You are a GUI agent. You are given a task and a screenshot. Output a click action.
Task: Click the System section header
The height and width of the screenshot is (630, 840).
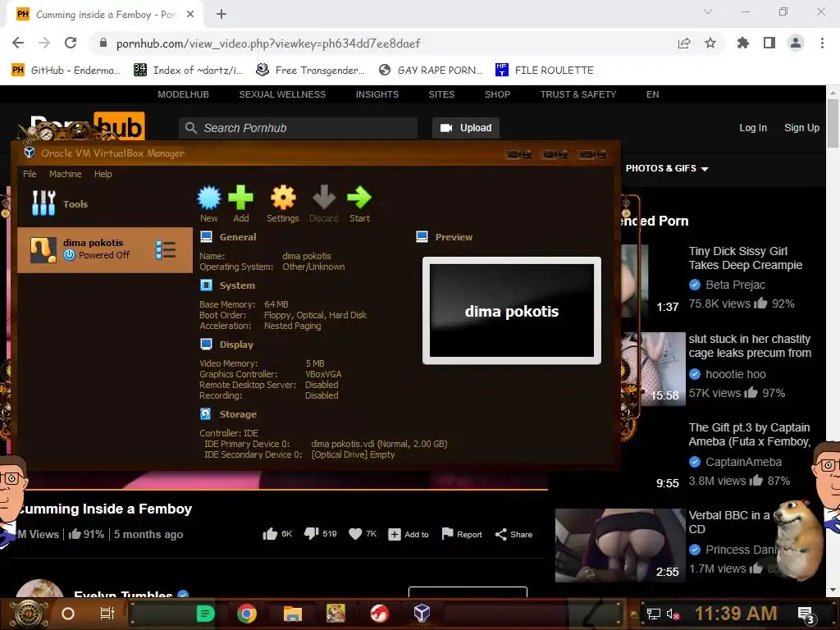tap(237, 285)
